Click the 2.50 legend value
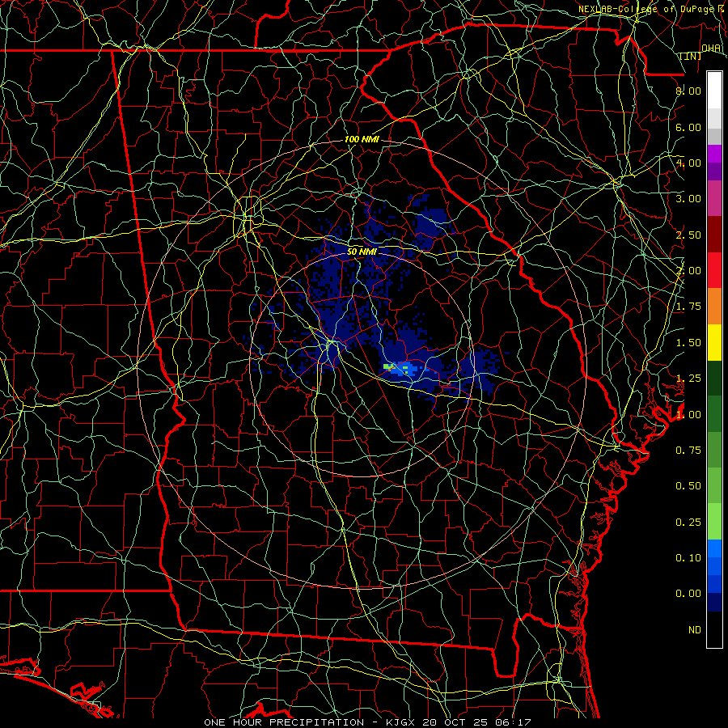 [x=688, y=235]
